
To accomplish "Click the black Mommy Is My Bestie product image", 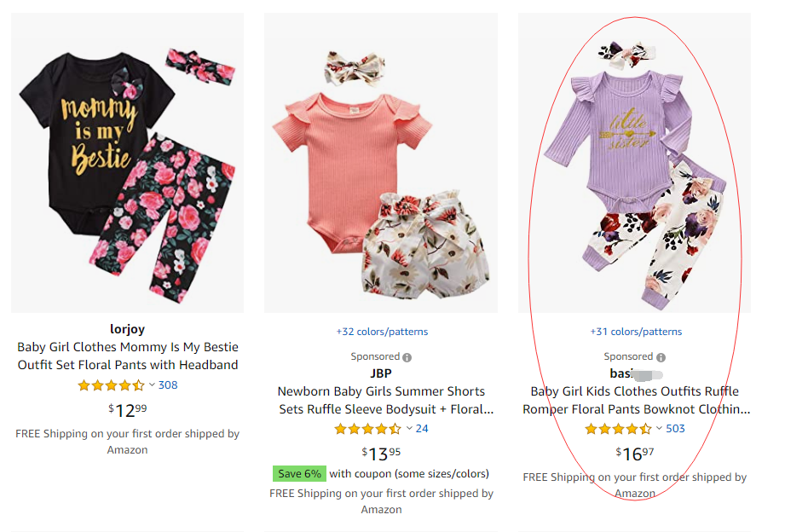I will pyautogui.click(x=128, y=162).
